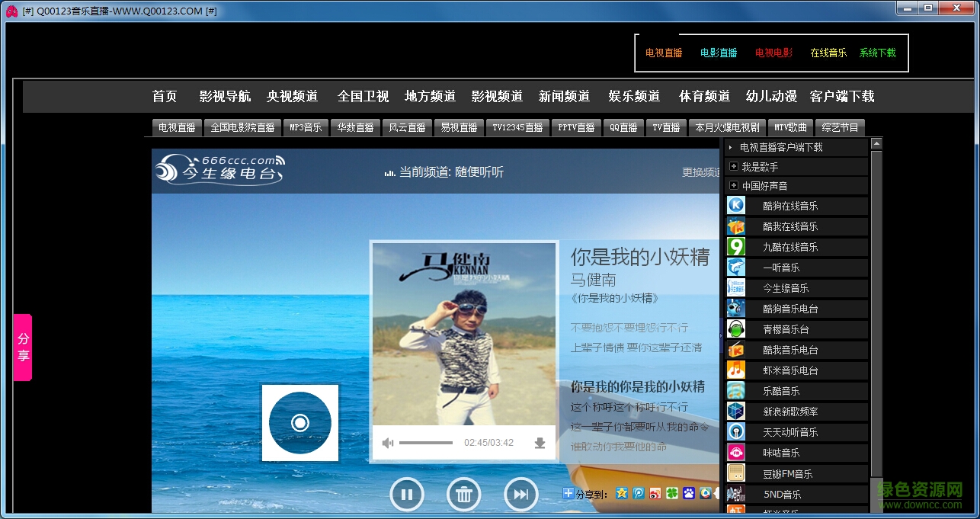Open the 央视频道 menu item
This screenshot has width=980, height=519.
coord(293,96)
